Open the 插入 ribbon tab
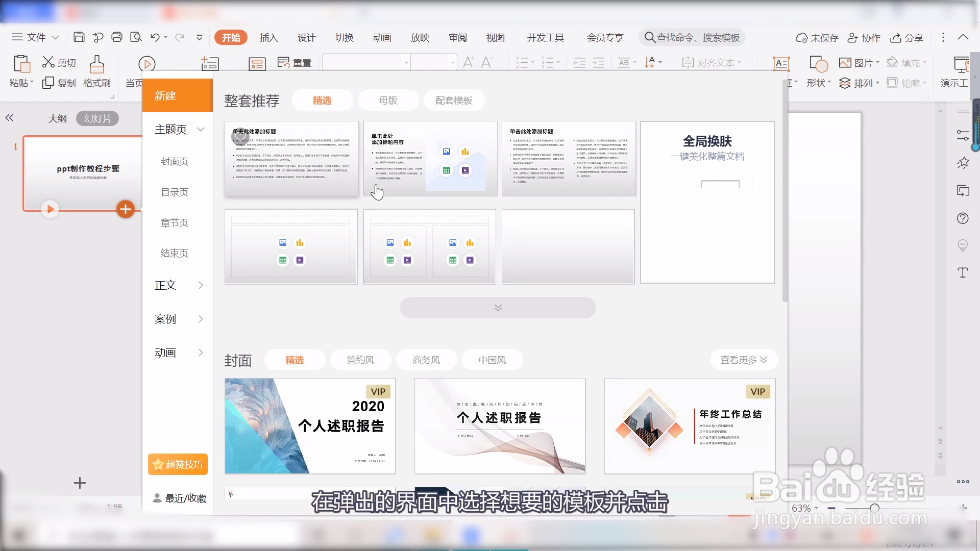980x551 pixels. click(268, 38)
